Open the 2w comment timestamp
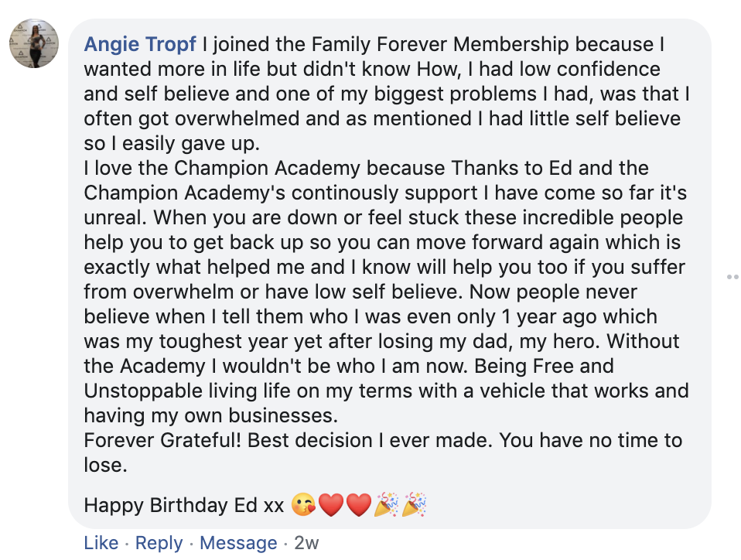 [306, 543]
